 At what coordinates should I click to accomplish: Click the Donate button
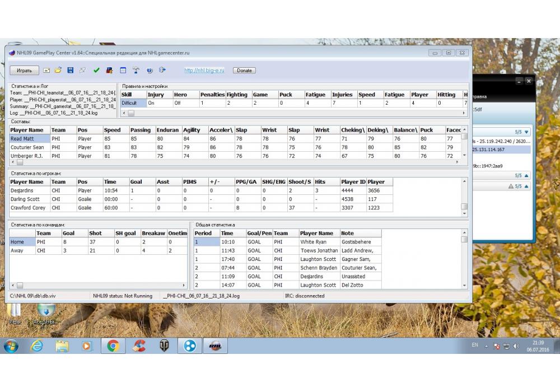[x=244, y=71]
